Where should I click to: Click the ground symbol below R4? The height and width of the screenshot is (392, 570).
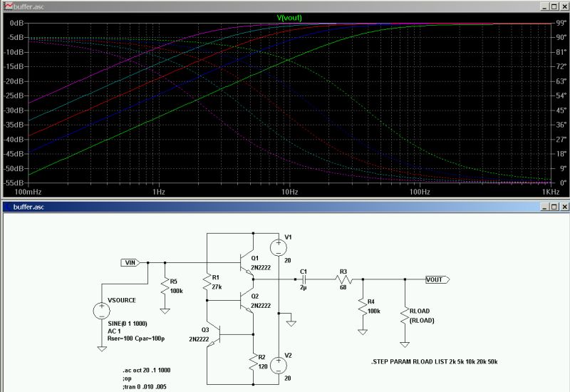coord(363,332)
